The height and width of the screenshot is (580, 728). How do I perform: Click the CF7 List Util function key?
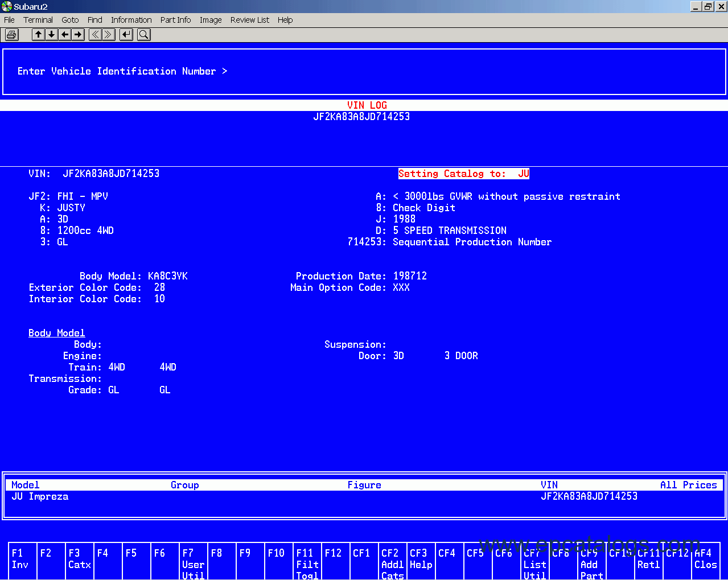[x=535, y=561]
